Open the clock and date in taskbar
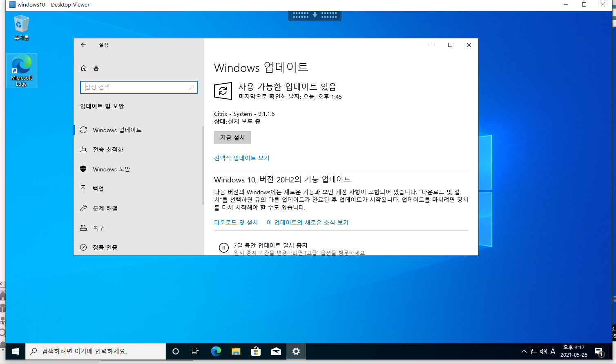Screen dimensions: 616x364 [574, 351]
